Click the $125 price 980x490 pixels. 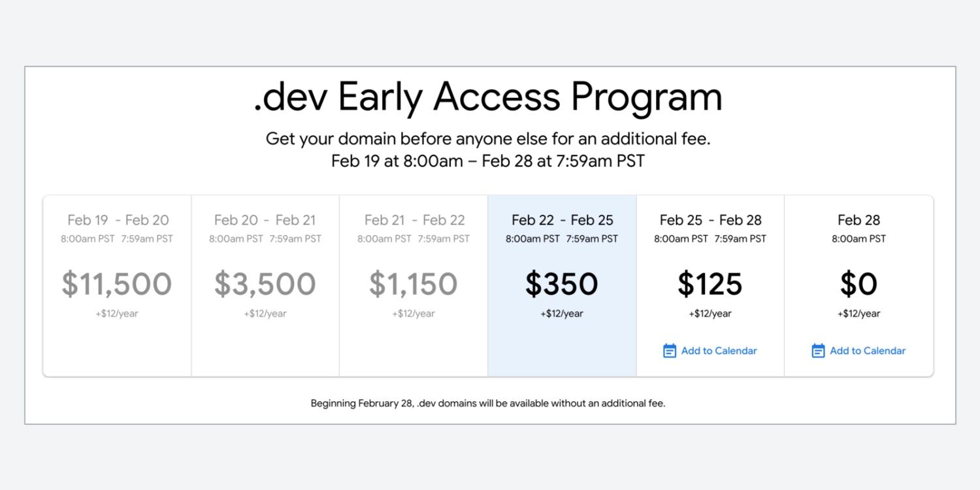(x=710, y=284)
